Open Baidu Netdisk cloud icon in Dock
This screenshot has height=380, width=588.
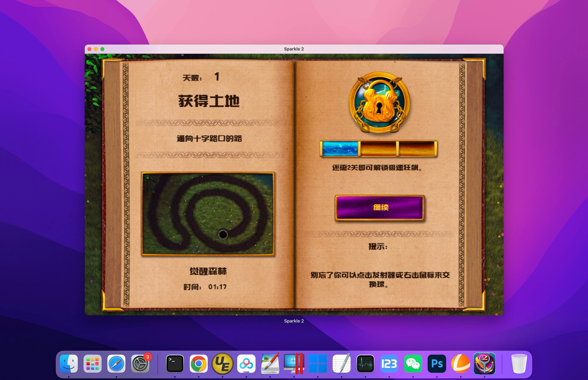click(246, 363)
